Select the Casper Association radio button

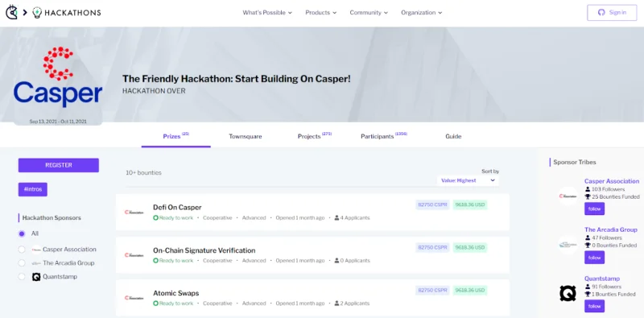(x=22, y=250)
